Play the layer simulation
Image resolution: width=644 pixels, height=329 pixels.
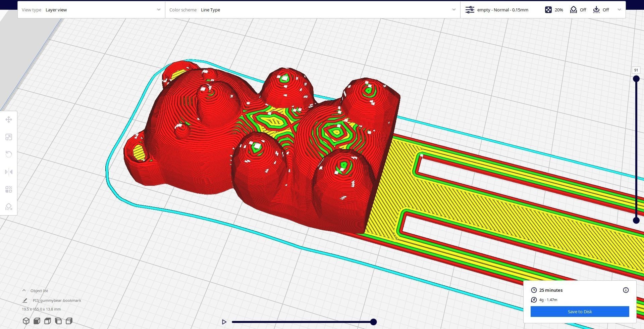coord(224,322)
